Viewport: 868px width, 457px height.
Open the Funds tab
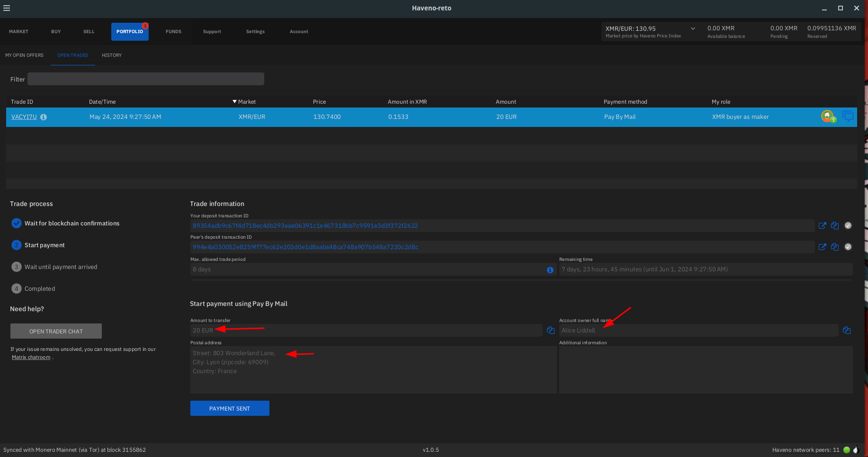pyautogui.click(x=173, y=32)
